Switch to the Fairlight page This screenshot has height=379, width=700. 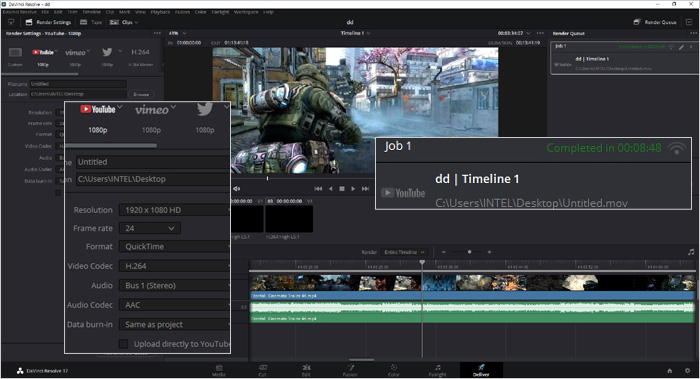coord(438,371)
